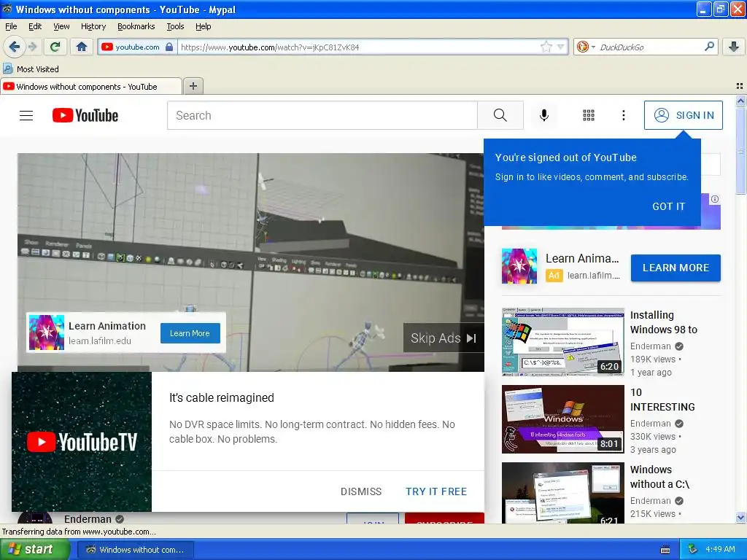Click TRY IT FREE on YouTube TV promo
This screenshot has height=560, width=747.
pyautogui.click(x=436, y=491)
